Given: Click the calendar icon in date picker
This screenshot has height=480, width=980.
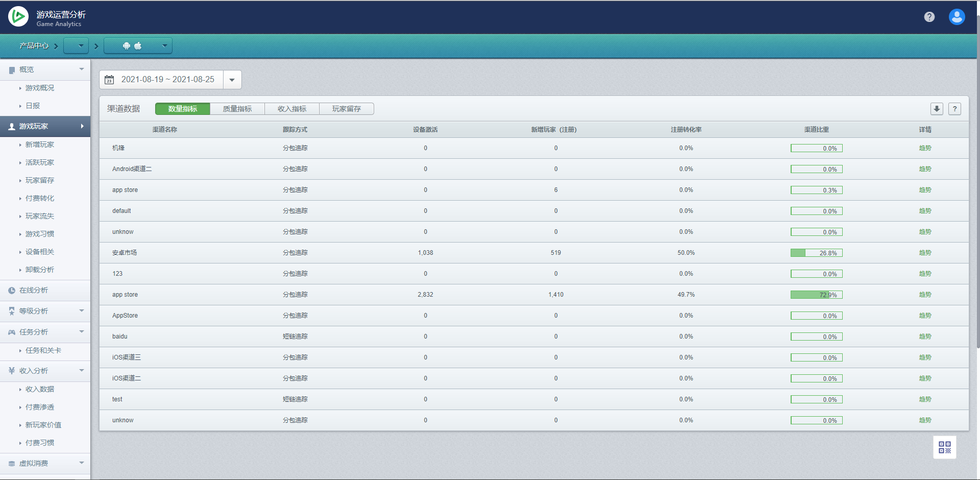Looking at the screenshot, I should 109,80.
